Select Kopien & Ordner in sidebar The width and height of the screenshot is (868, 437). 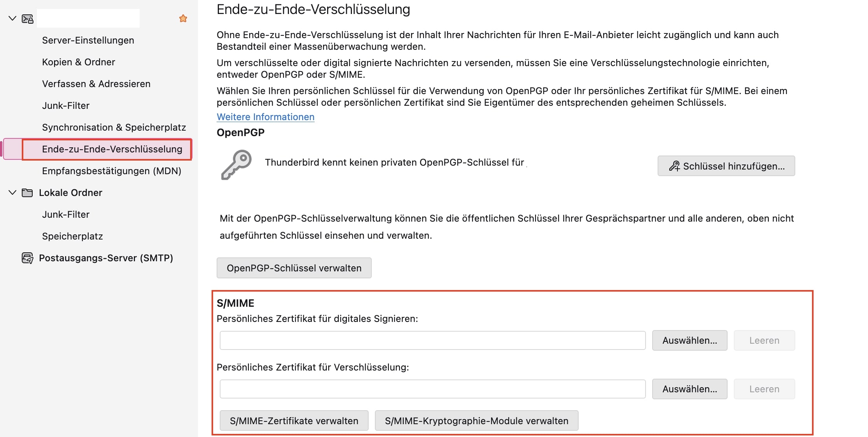79,62
